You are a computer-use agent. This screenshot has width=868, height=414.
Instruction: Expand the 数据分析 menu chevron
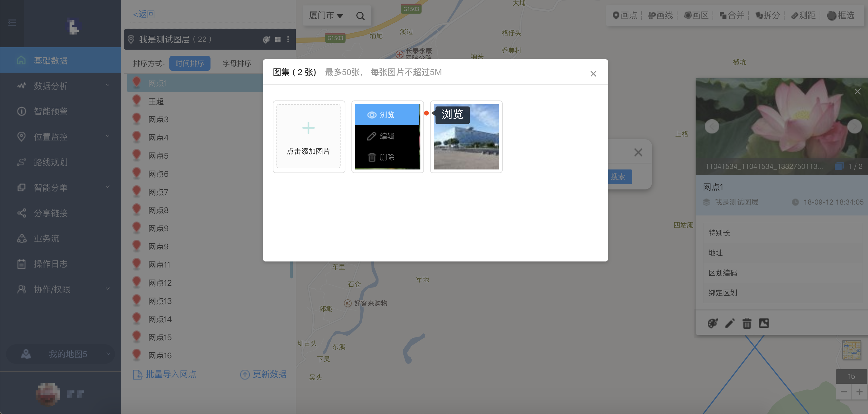point(108,85)
